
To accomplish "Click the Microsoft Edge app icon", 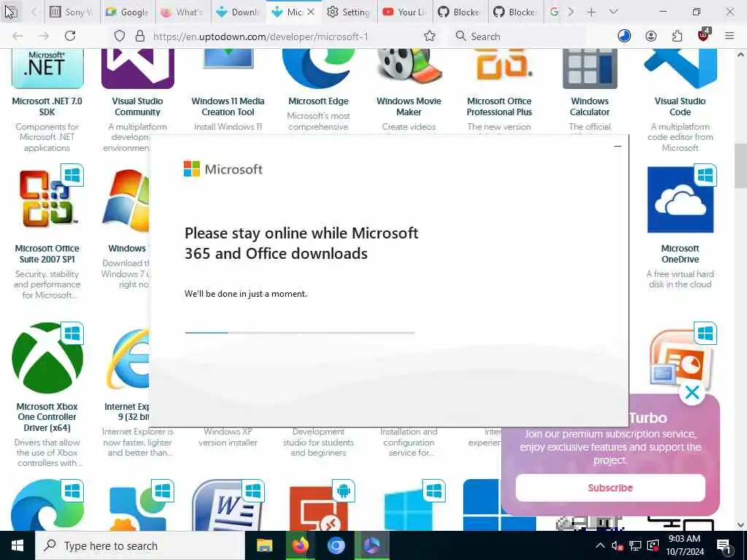I will click(x=318, y=69).
